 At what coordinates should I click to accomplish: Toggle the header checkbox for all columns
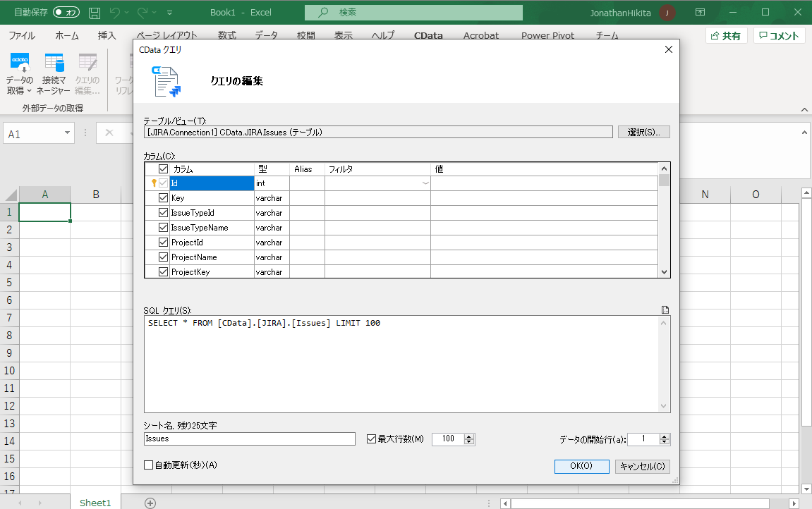coord(163,169)
